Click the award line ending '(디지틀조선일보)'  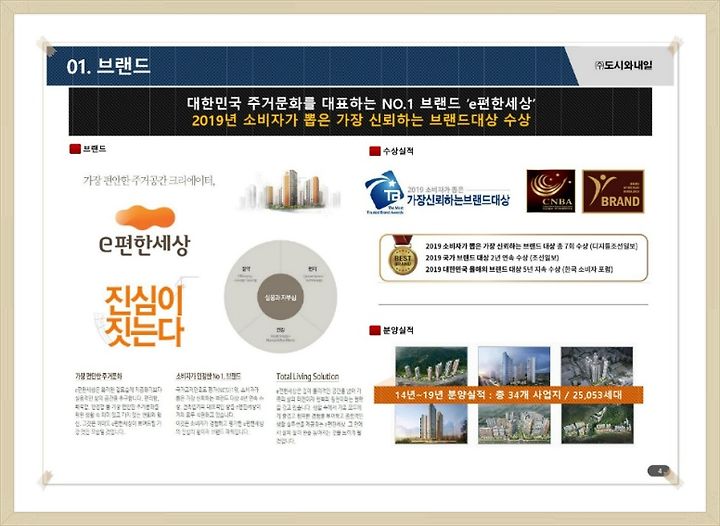click(531, 246)
